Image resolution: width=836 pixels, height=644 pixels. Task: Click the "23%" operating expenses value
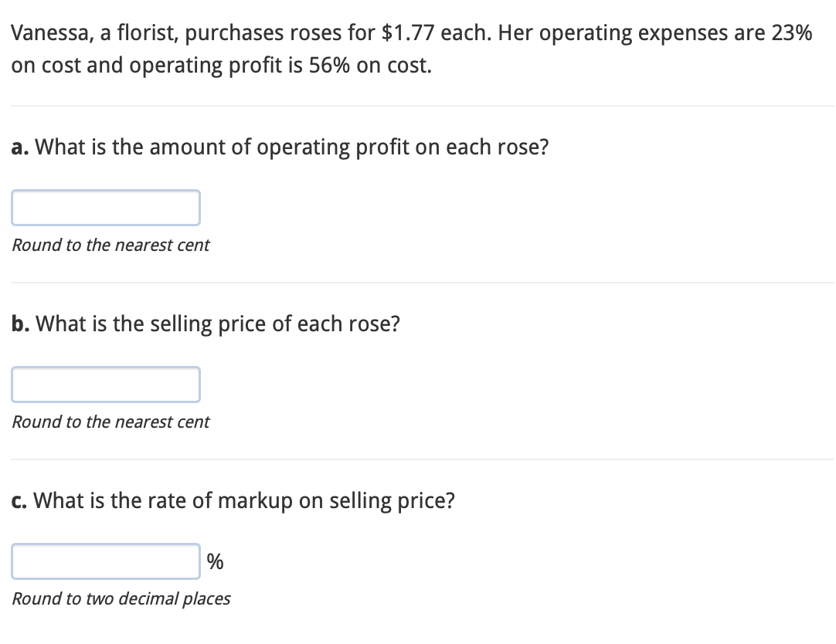[x=790, y=33]
